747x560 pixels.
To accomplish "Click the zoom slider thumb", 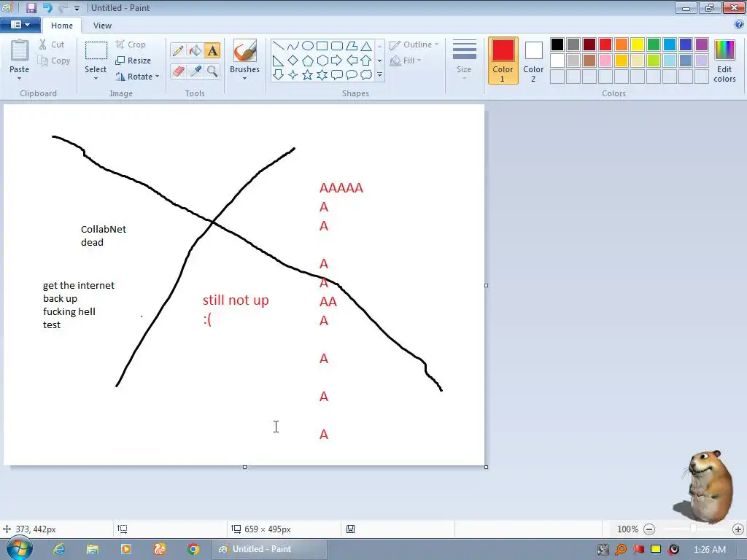I will click(x=693, y=529).
